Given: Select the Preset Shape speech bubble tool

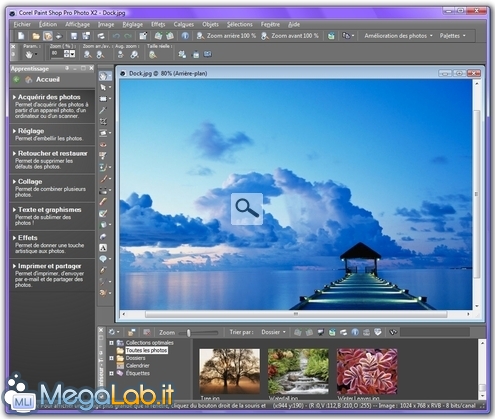Looking at the screenshot, I should click(103, 259).
